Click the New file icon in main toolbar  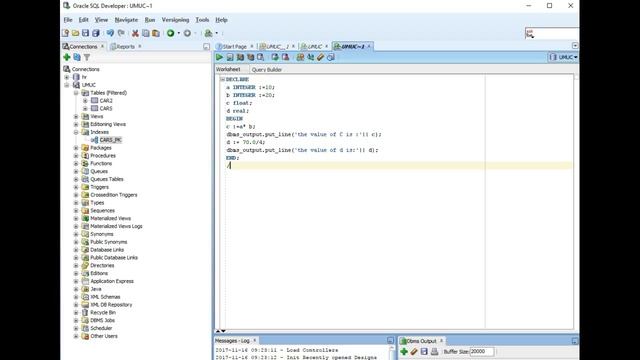click(65, 33)
